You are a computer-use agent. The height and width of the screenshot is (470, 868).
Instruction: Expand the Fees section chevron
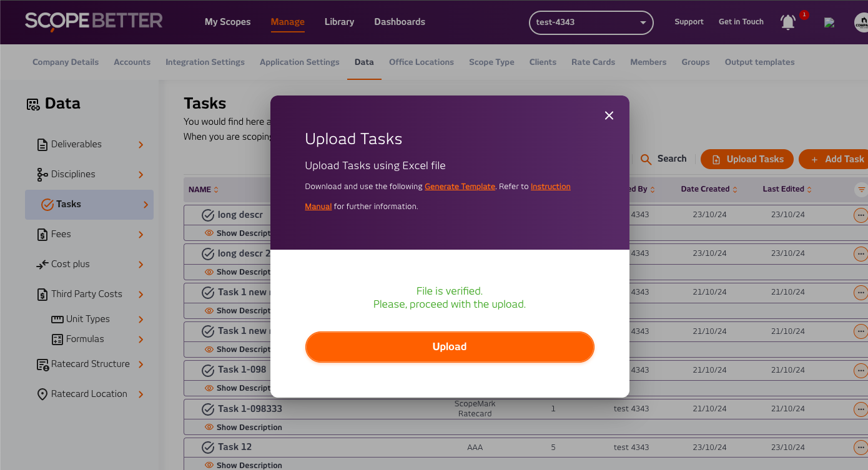point(141,235)
